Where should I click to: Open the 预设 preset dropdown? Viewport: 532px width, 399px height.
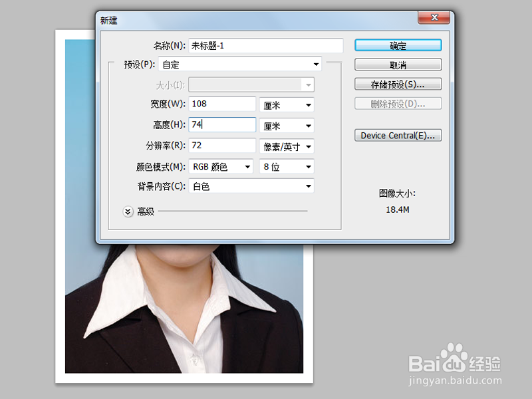[x=240, y=64]
